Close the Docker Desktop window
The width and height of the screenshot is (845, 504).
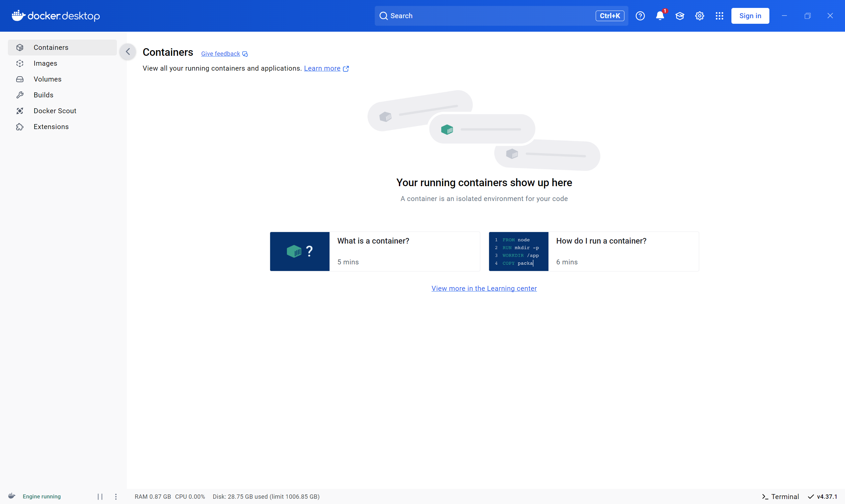click(x=830, y=16)
